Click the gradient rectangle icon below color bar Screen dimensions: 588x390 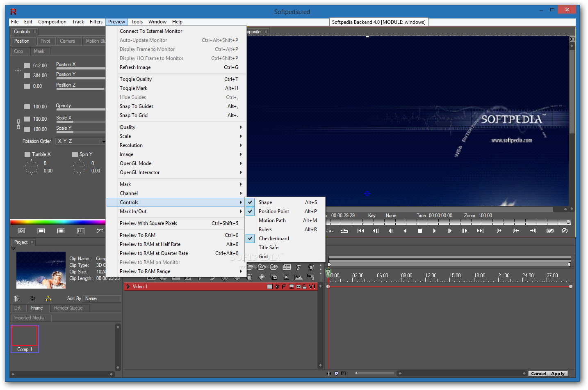(61, 231)
